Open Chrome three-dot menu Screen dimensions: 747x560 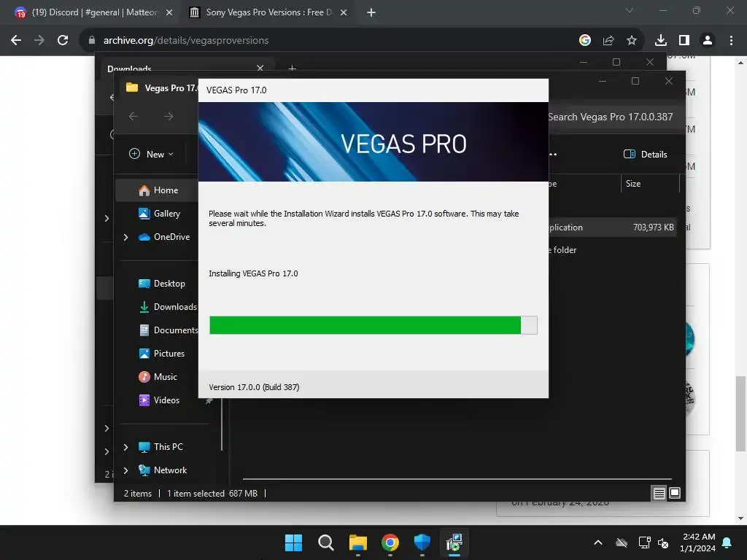pyautogui.click(x=731, y=41)
